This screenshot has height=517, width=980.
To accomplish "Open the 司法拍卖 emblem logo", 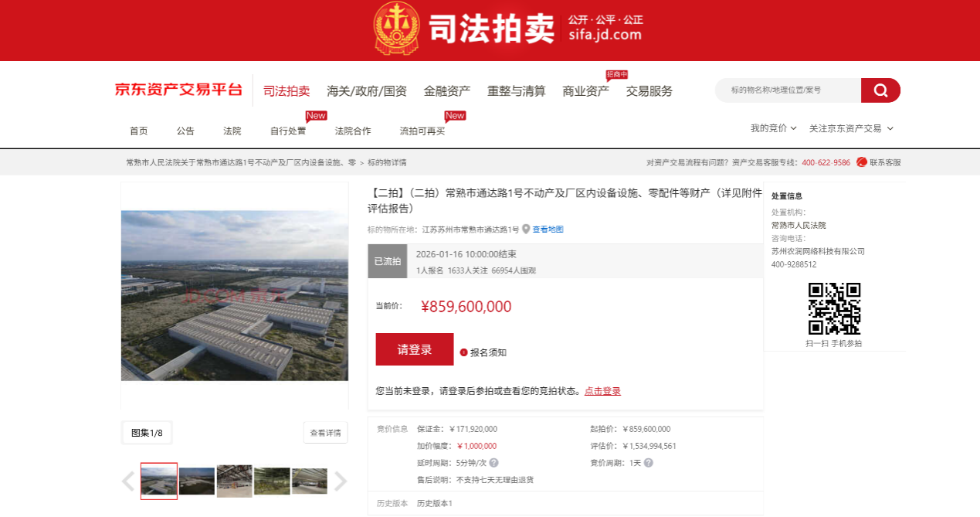I will click(396, 29).
